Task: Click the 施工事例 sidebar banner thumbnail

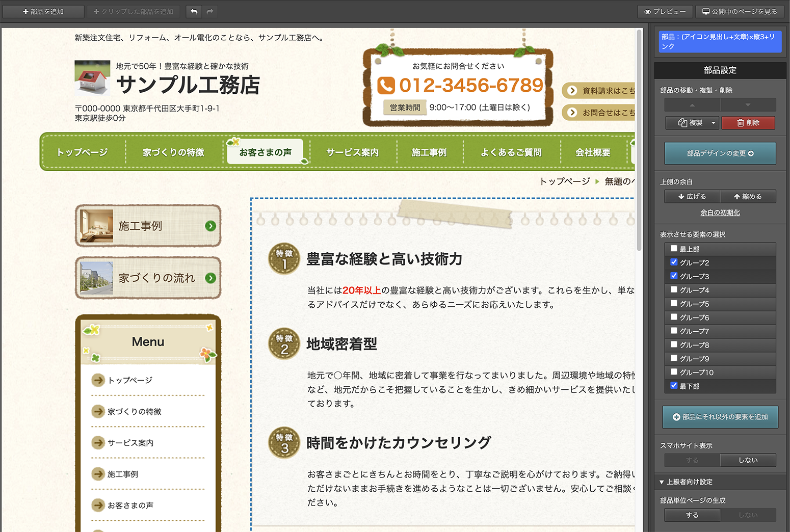Action: [x=96, y=226]
